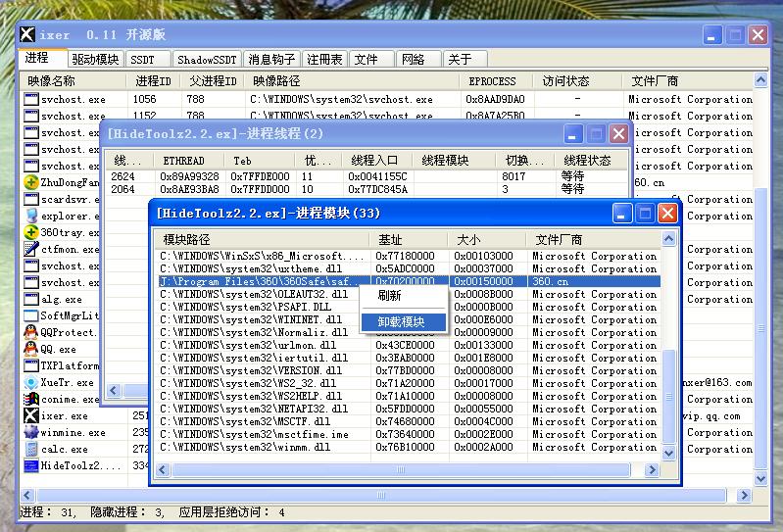Click the ixer app logo in title bar

[27, 34]
